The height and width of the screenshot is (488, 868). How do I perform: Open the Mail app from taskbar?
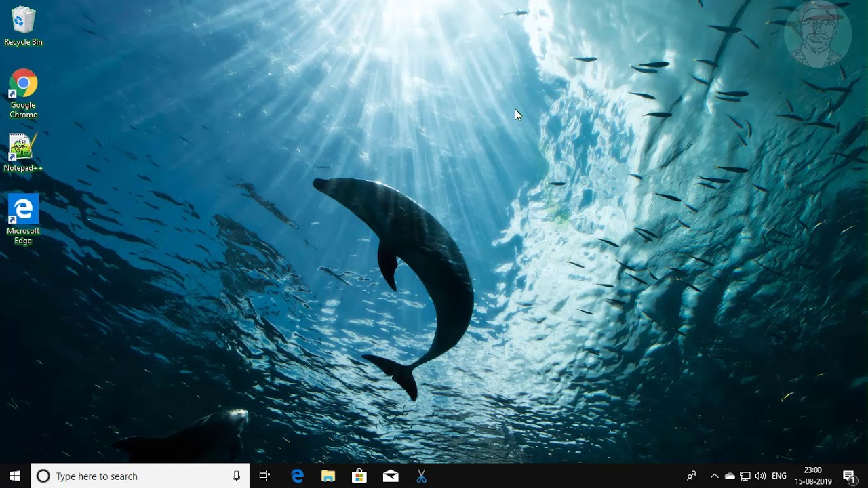click(x=391, y=476)
